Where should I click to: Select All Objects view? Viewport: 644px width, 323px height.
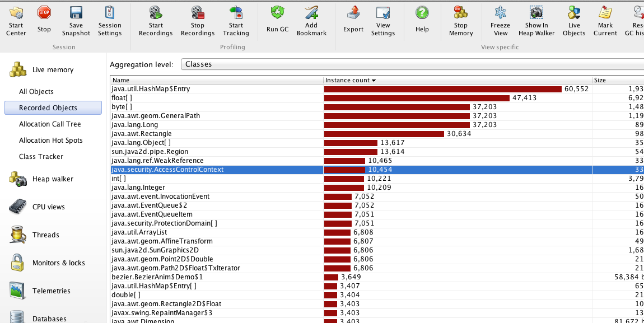coord(36,91)
